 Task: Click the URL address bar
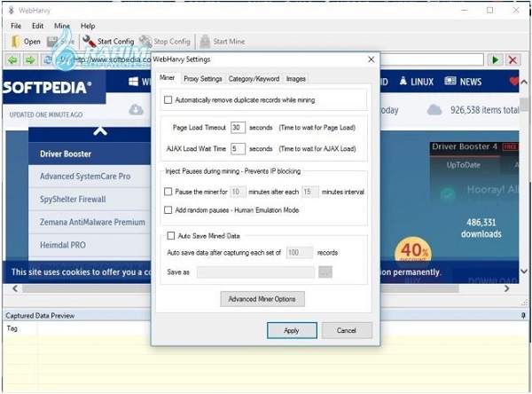pos(269,59)
